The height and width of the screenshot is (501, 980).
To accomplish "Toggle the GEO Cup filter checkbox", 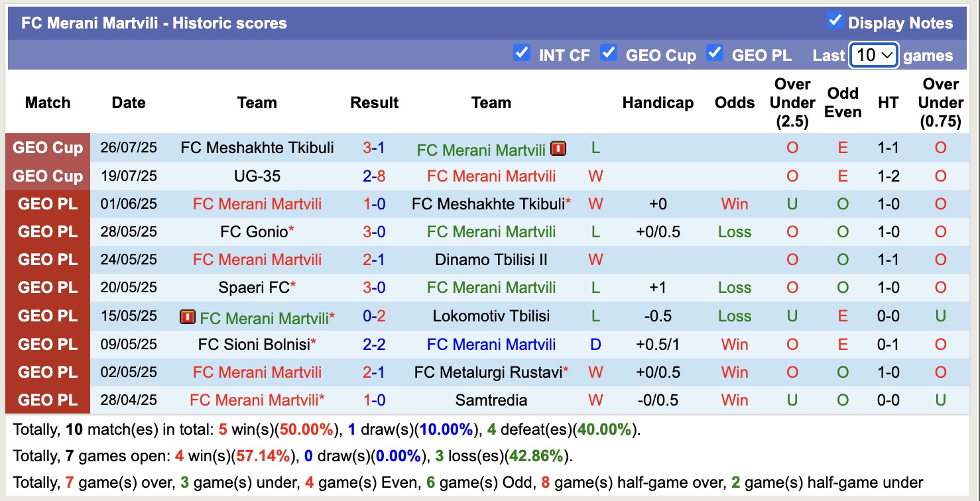I will pos(608,52).
